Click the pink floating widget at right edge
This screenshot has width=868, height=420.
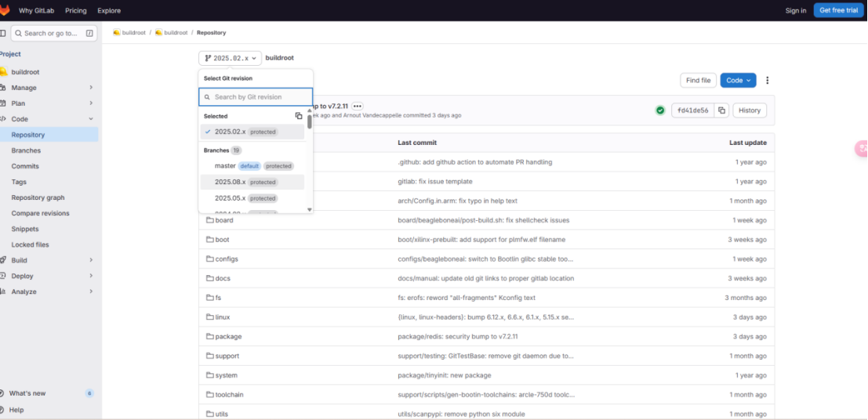(862, 148)
